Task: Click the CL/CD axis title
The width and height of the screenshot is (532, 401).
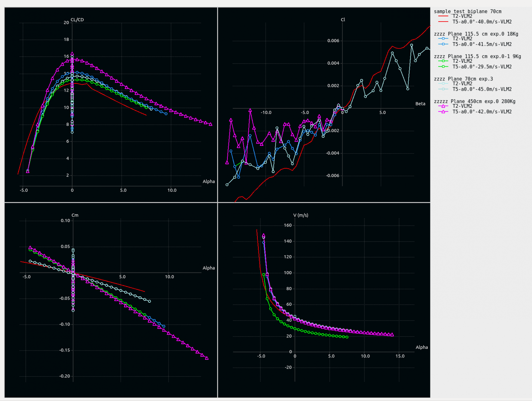Action: click(77, 20)
